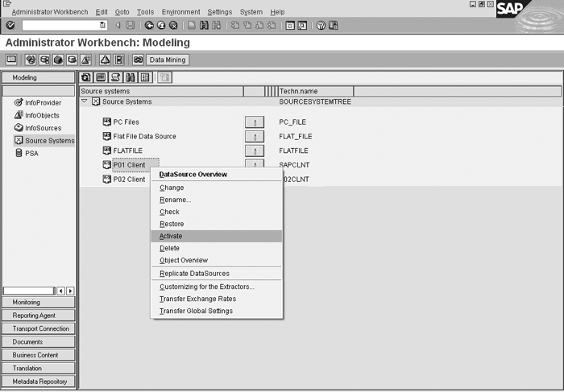Click the first icon right of the navigation pane toggle
The image size is (564, 392).
tap(31, 60)
